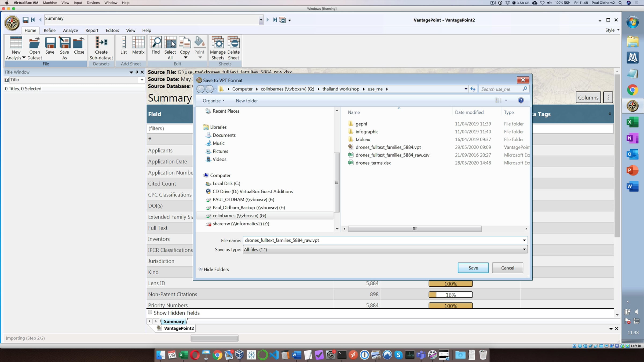
Task: Click the Columns button
Action: pos(588,98)
